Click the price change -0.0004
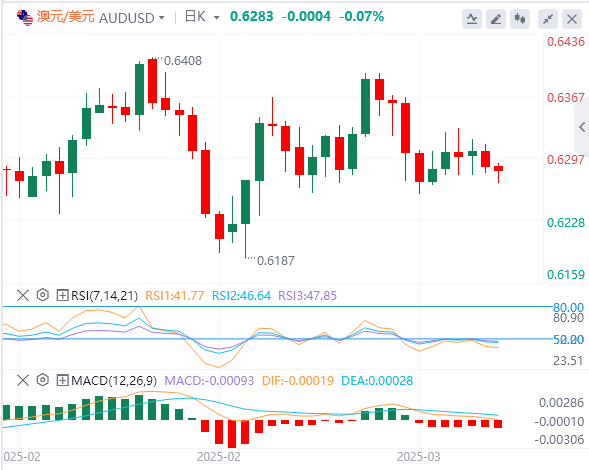The height and width of the screenshot is (470, 589). (307, 17)
